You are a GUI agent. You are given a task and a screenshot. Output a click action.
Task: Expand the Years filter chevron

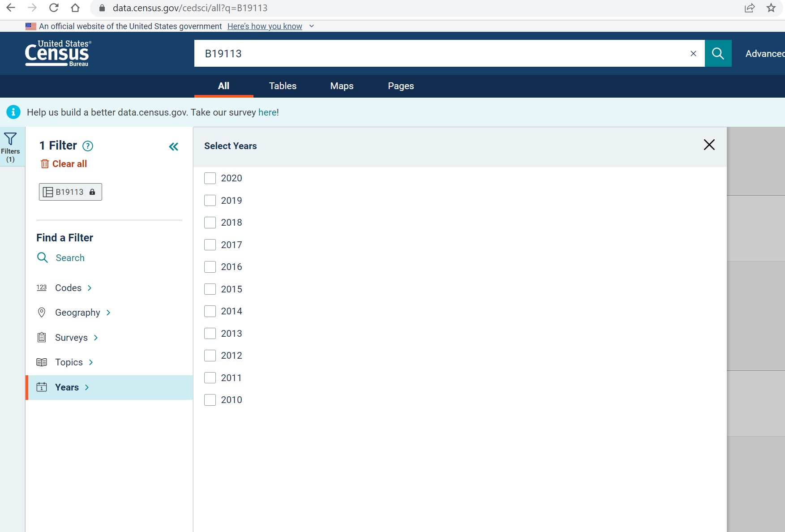(87, 387)
